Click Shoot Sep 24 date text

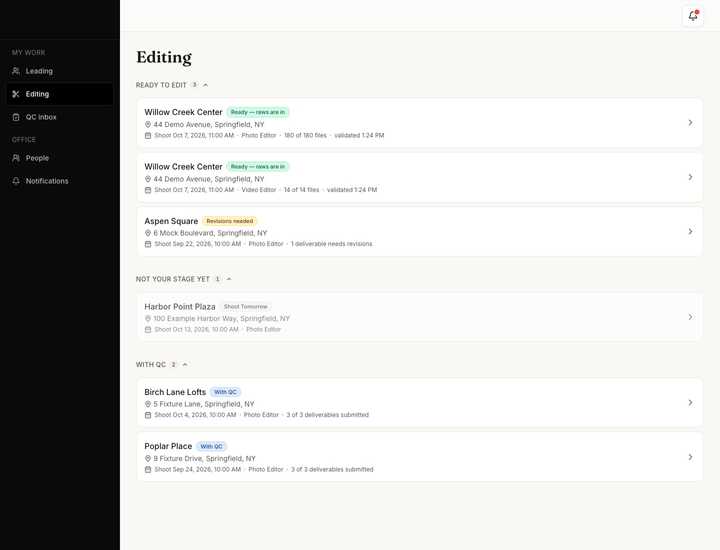coord(197,470)
